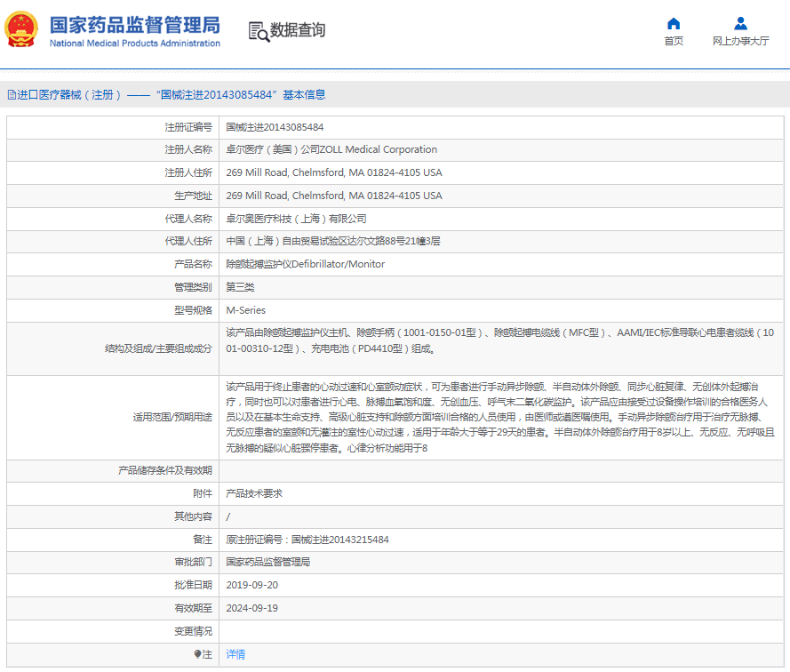
Task: Click the Mill Road address in 注册人住所 row
Action: 334,173
